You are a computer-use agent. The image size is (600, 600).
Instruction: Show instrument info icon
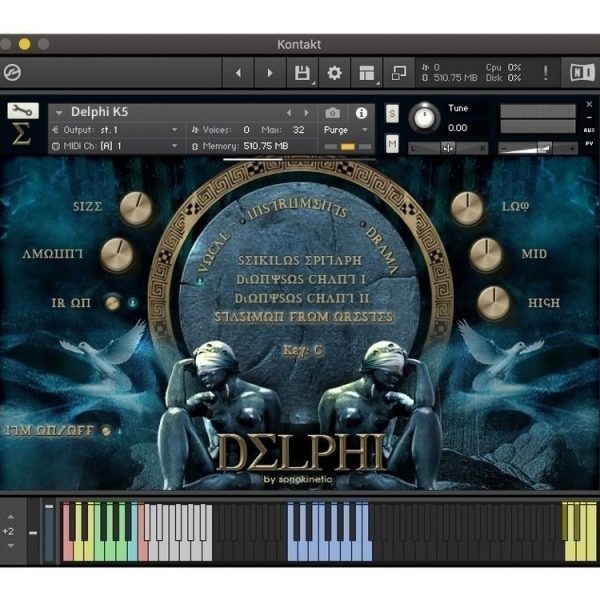(x=361, y=113)
